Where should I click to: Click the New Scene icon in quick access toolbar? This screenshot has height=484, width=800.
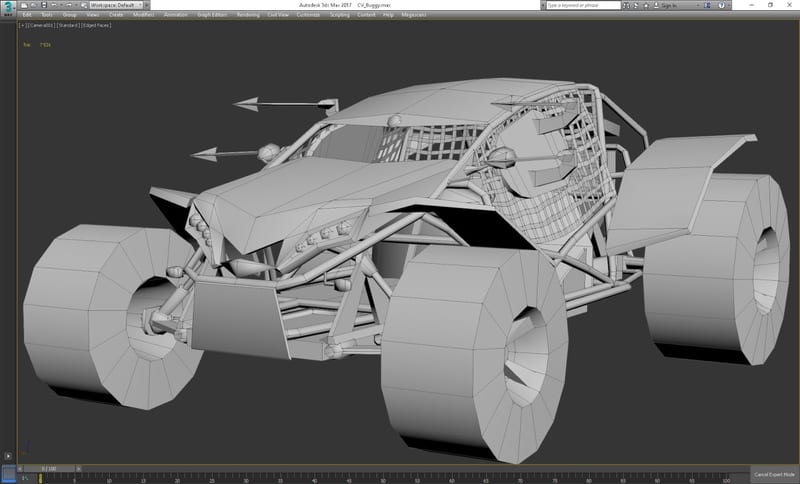tap(24, 5)
